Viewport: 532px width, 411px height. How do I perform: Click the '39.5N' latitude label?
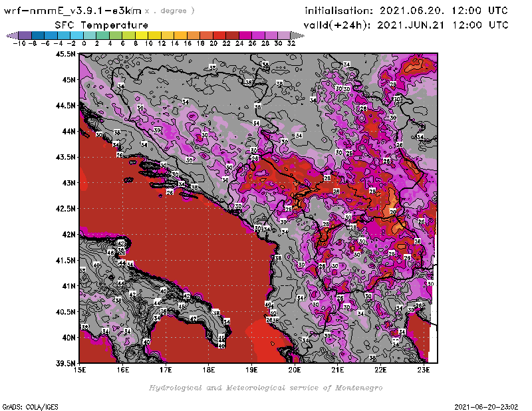(65, 363)
